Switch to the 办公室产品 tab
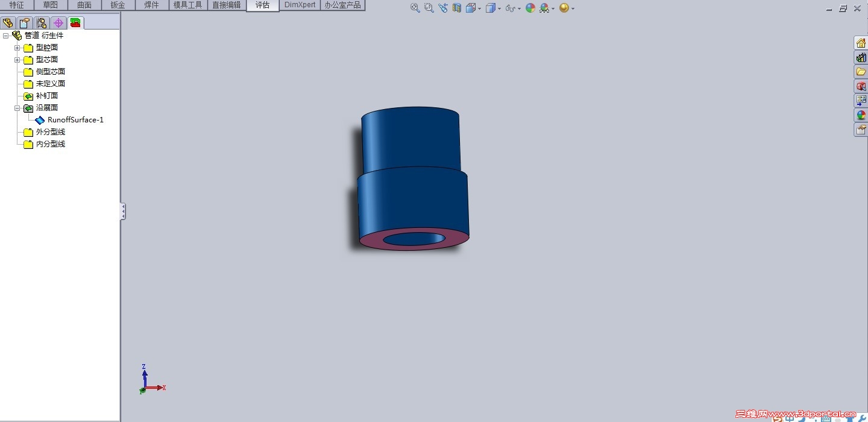 pos(343,5)
